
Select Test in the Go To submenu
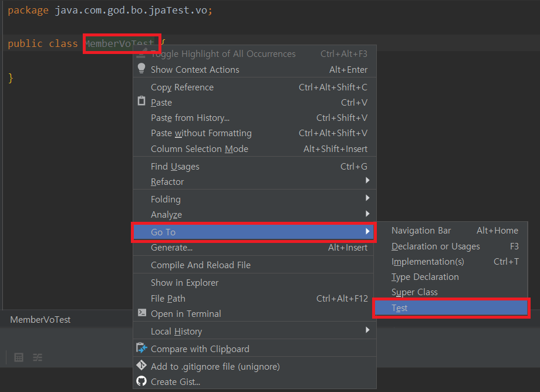(451, 308)
